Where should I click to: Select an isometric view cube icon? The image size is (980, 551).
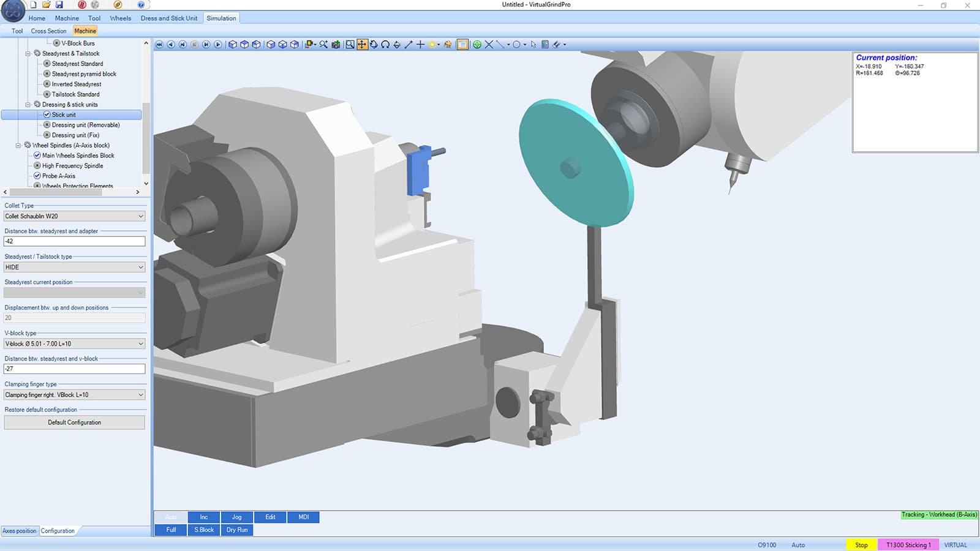pos(233,43)
